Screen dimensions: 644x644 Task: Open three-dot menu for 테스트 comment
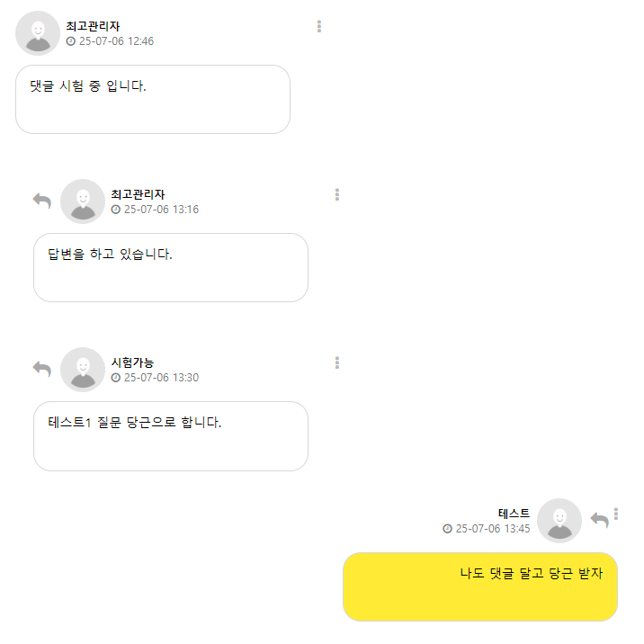pos(616,514)
